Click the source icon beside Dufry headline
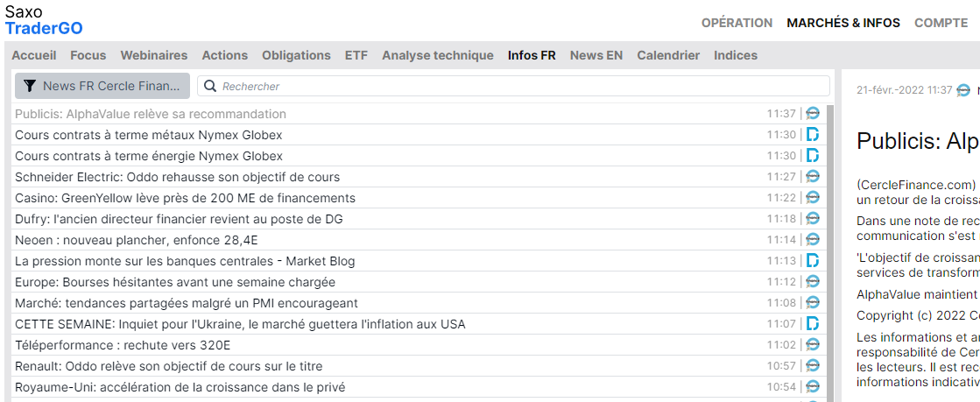 tap(813, 219)
